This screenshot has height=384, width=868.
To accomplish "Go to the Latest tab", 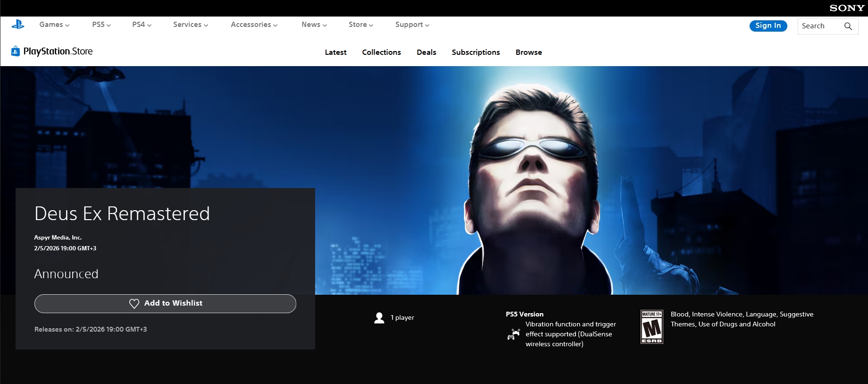I will pos(336,52).
